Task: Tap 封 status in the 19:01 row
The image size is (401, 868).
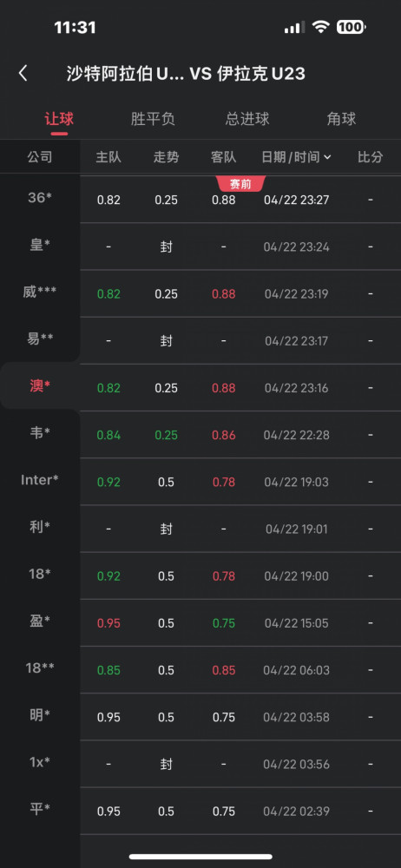Action: pyautogui.click(x=166, y=529)
